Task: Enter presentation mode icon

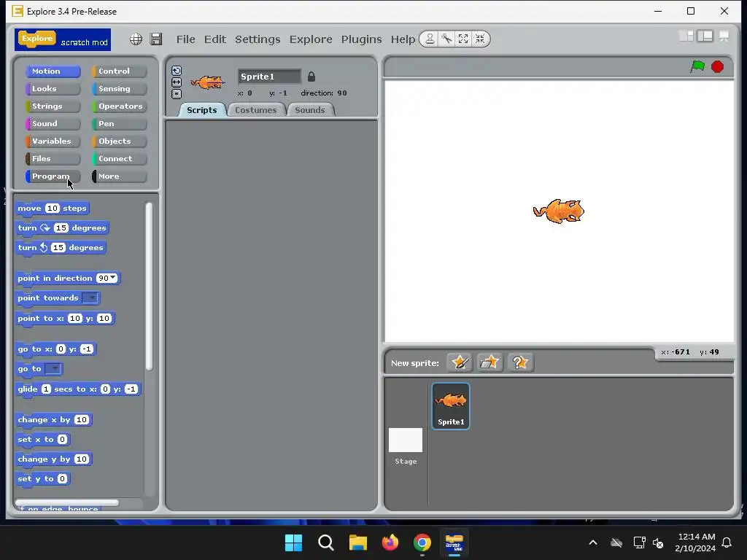Action: point(724,36)
